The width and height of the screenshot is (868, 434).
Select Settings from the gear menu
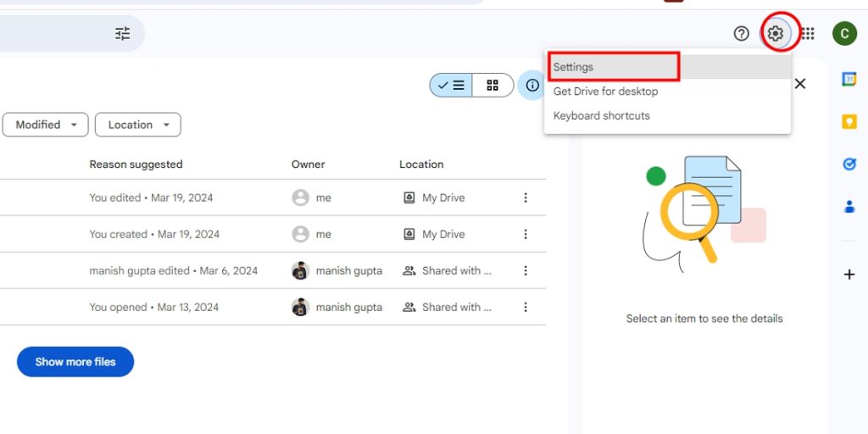(x=574, y=67)
